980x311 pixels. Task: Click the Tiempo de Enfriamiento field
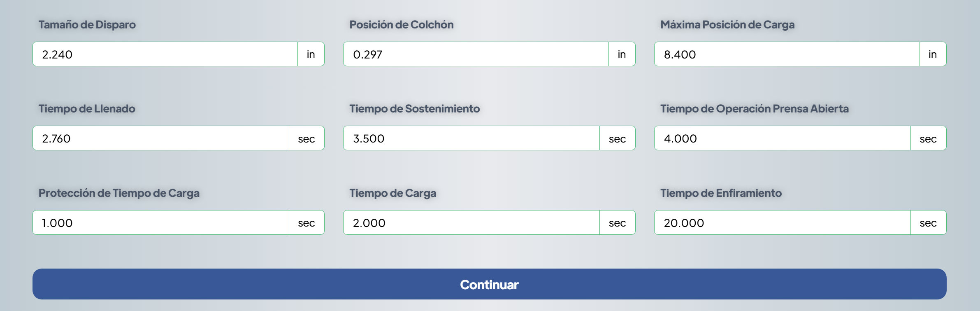pyautogui.click(x=782, y=223)
